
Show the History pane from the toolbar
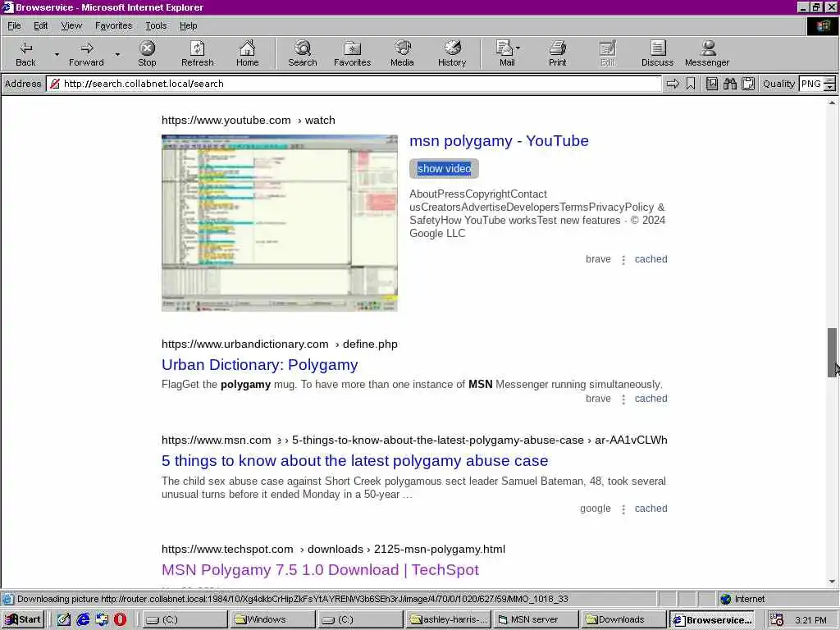(x=452, y=53)
